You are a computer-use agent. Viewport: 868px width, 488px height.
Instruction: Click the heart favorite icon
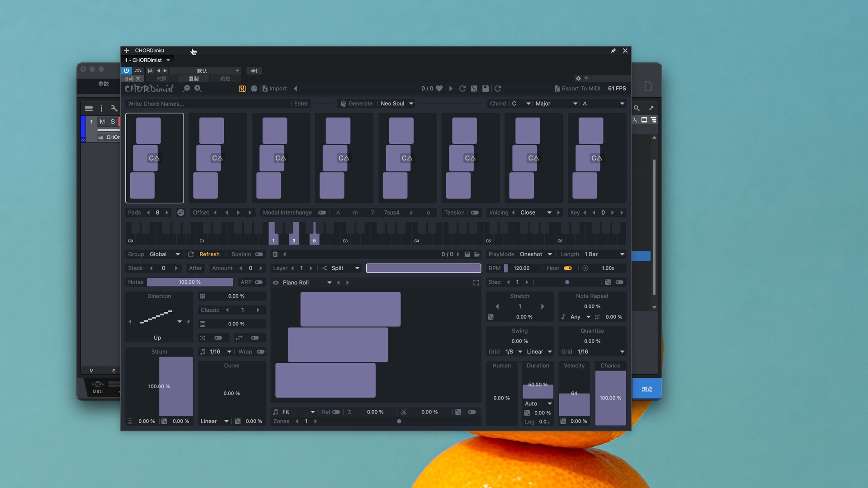[x=439, y=89]
